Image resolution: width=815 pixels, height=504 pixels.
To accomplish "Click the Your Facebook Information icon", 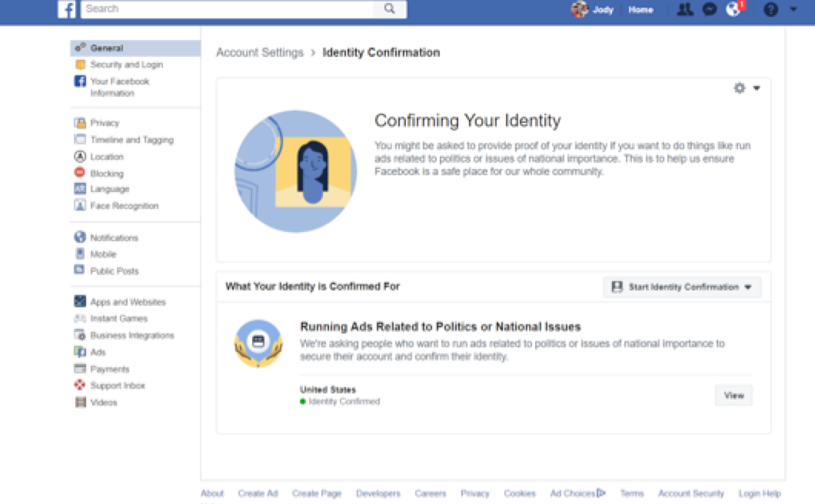I will click(80, 81).
